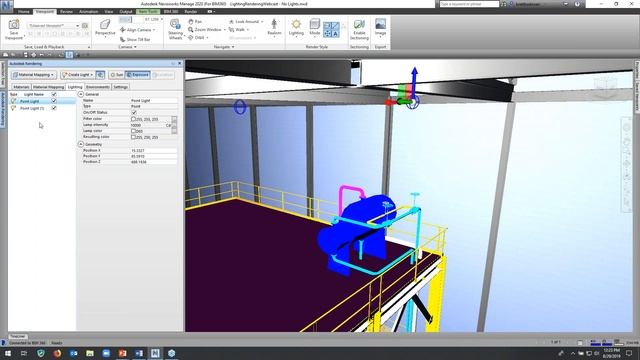Select the "Point Light (1)" row in the list
This screenshot has width=640, height=360.
coord(42,108)
